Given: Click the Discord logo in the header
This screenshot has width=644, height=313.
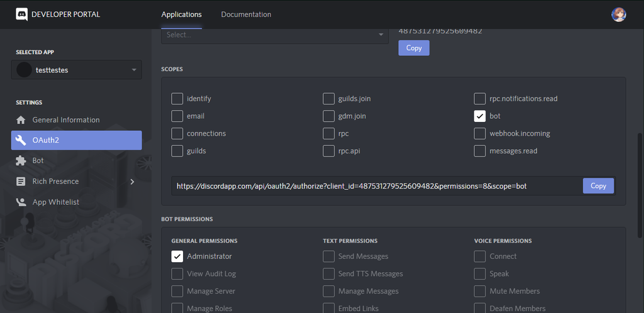Looking at the screenshot, I should pos(22,14).
